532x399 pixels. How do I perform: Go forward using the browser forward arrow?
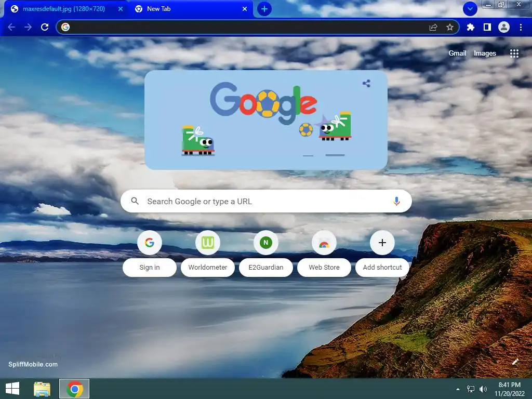(28, 27)
